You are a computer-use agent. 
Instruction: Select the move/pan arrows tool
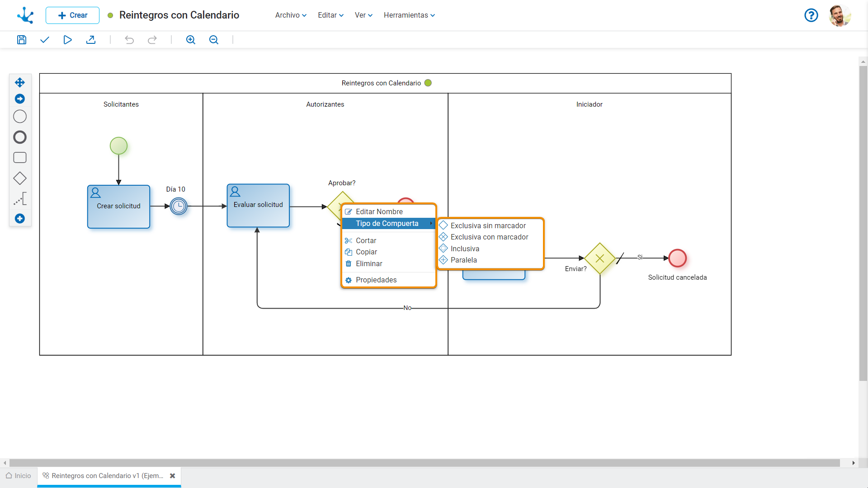click(x=20, y=82)
